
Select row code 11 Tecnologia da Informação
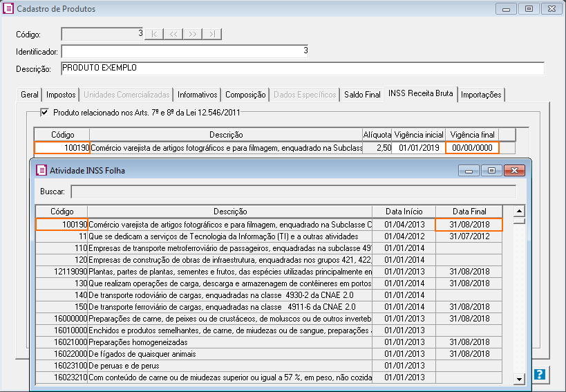[x=269, y=236]
